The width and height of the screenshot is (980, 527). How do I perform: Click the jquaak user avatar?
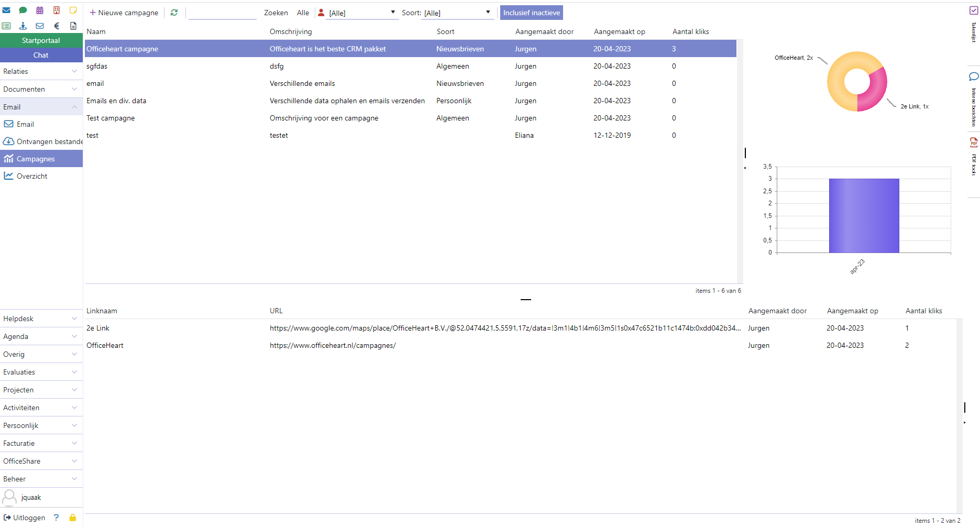(9, 498)
